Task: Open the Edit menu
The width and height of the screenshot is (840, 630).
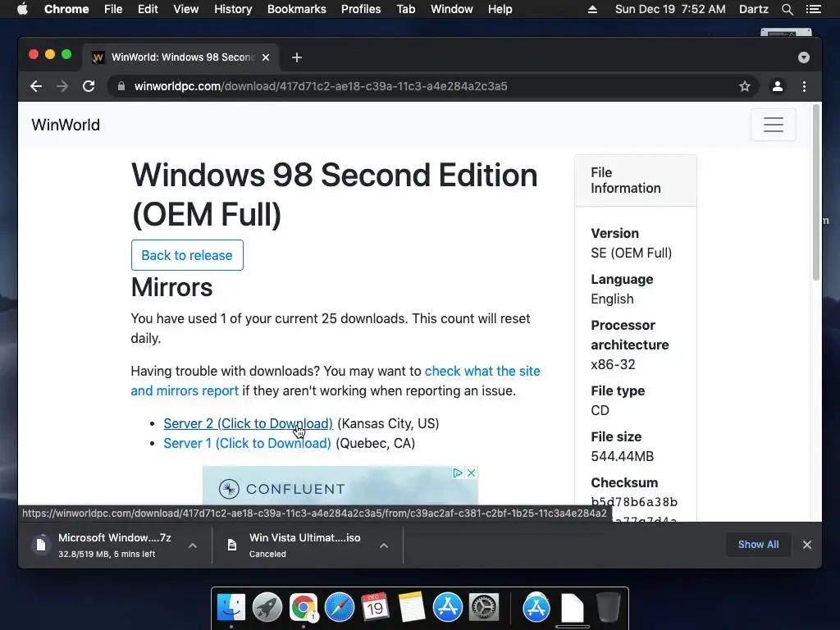Action: click(x=148, y=9)
